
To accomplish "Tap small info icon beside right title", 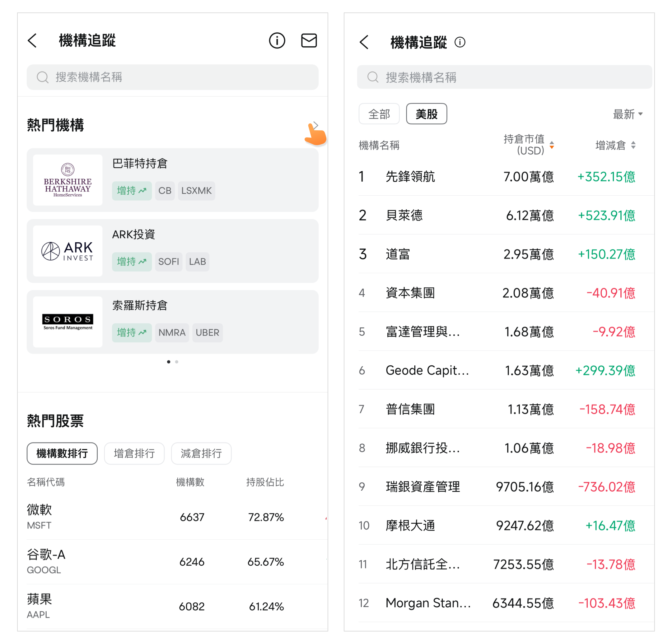I will 460,42.
